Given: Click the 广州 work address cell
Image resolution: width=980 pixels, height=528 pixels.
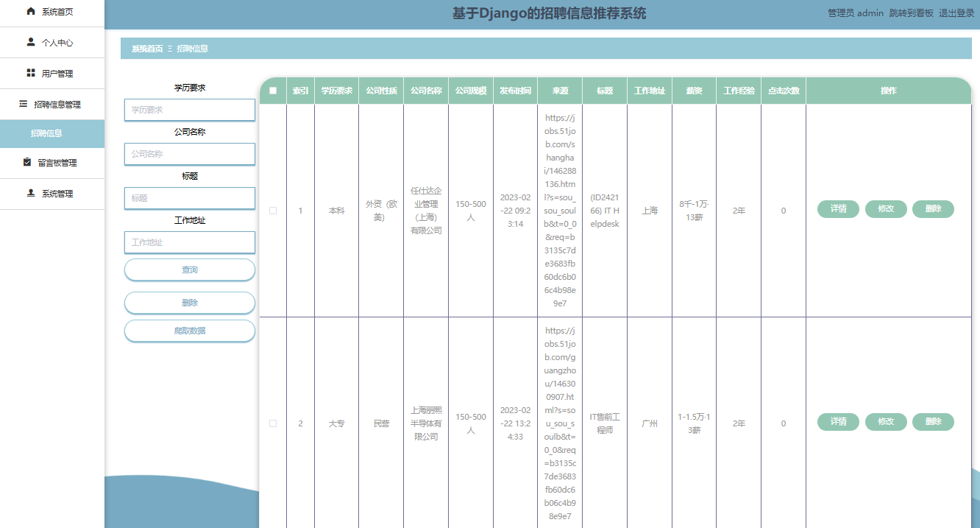Looking at the screenshot, I should click(650, 423).
